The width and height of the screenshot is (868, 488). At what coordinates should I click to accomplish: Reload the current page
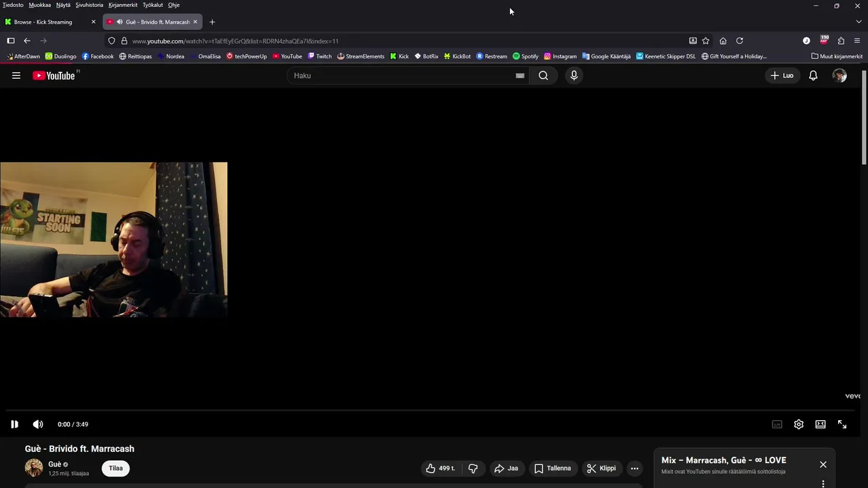[x=740, y=41]
